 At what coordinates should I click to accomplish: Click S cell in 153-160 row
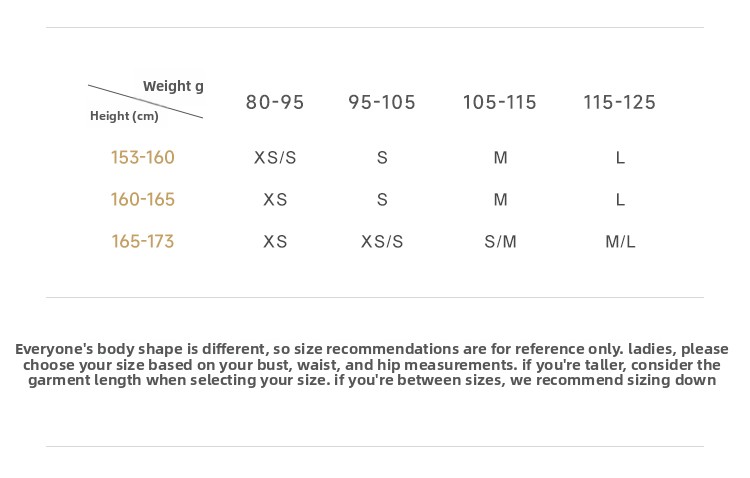pos(382,157)
